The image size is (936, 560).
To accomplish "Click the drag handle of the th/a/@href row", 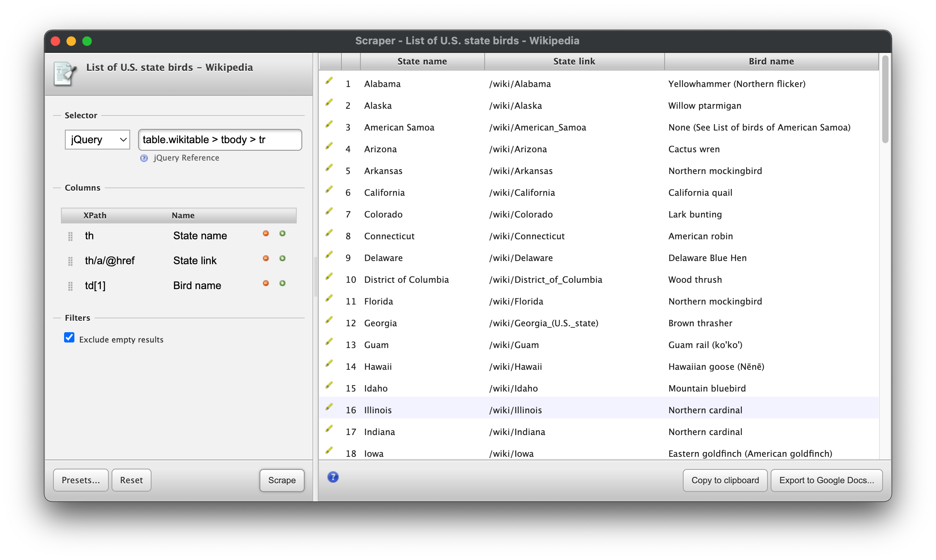I will coord(70,261).
